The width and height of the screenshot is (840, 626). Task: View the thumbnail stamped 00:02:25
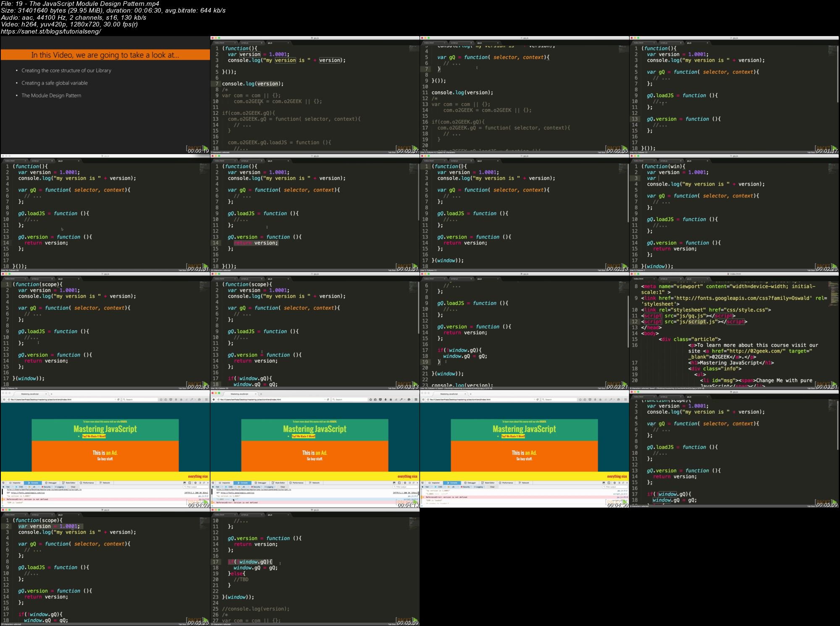(734, 213)
